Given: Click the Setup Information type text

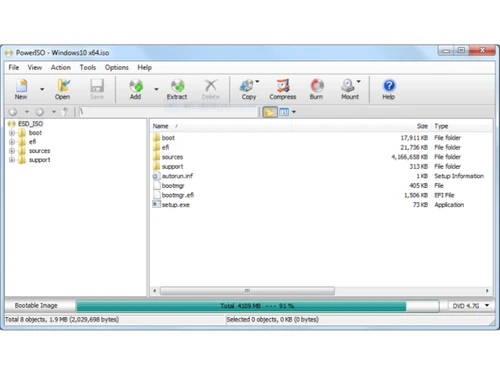Looking at the screenshot, I should coord(459,176).
